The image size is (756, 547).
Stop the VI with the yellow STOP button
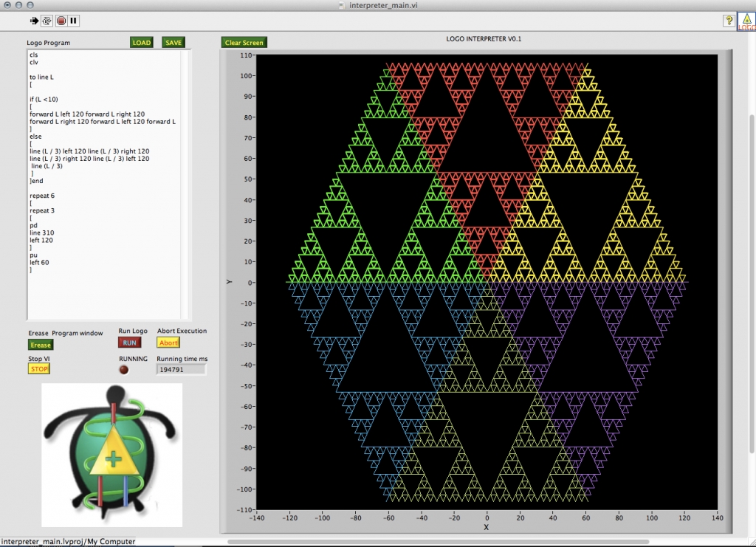tap(38, 369)
